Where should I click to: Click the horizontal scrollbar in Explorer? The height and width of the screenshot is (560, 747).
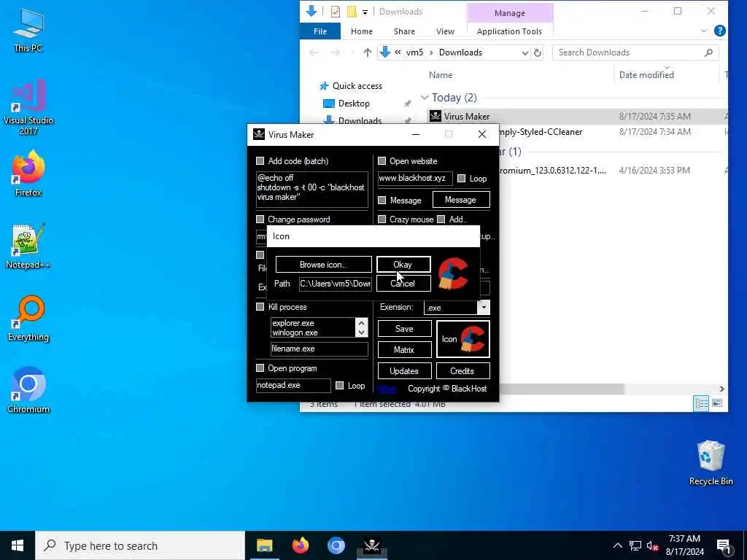click(x=561, y=389)
